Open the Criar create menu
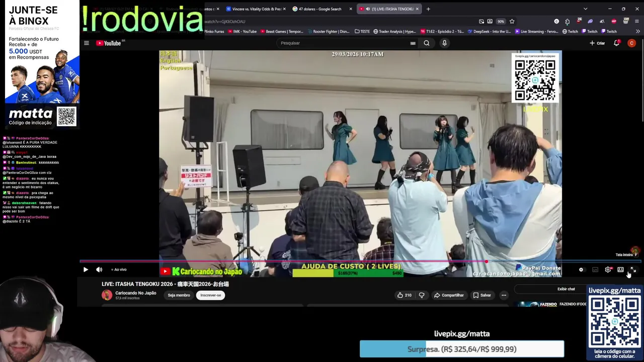The image size is (644, 362). (597, 43)
